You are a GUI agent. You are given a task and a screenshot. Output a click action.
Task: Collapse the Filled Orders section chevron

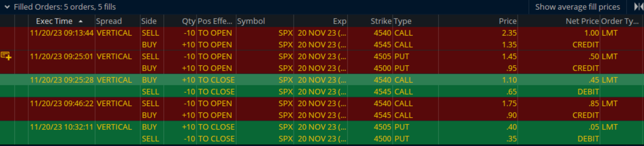coord(7,7)
